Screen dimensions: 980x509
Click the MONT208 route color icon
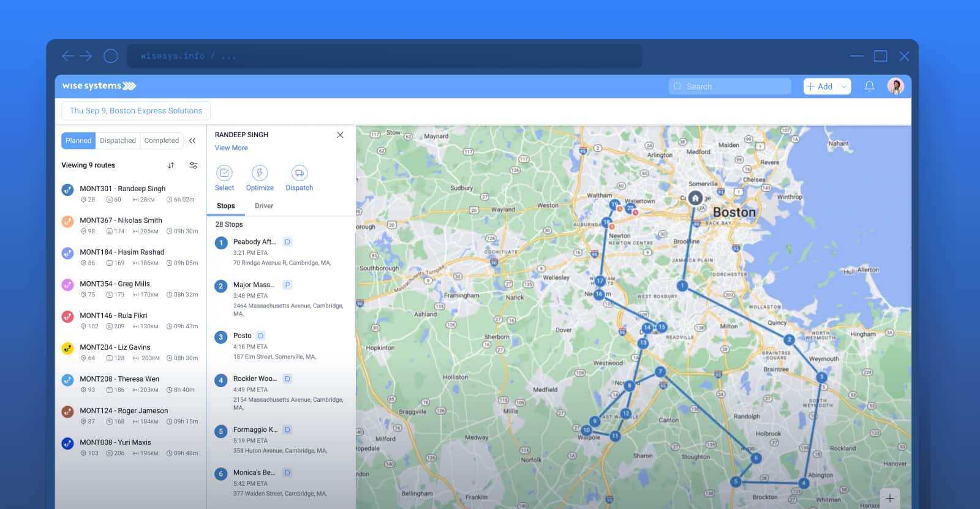click(x=68, y=380)
